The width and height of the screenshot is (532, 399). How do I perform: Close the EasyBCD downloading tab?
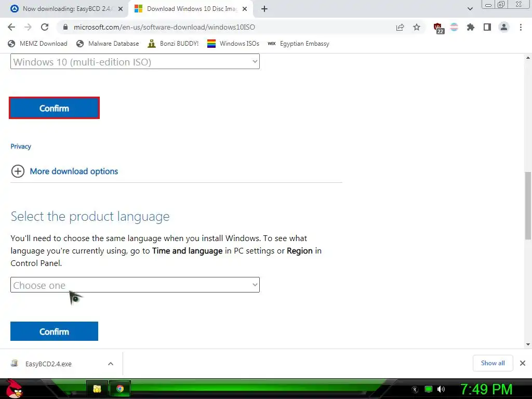pos(121,9)
